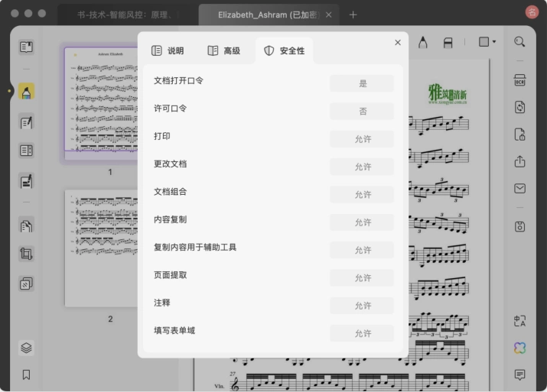Select page 2 thumbnail

click(101, 248)
